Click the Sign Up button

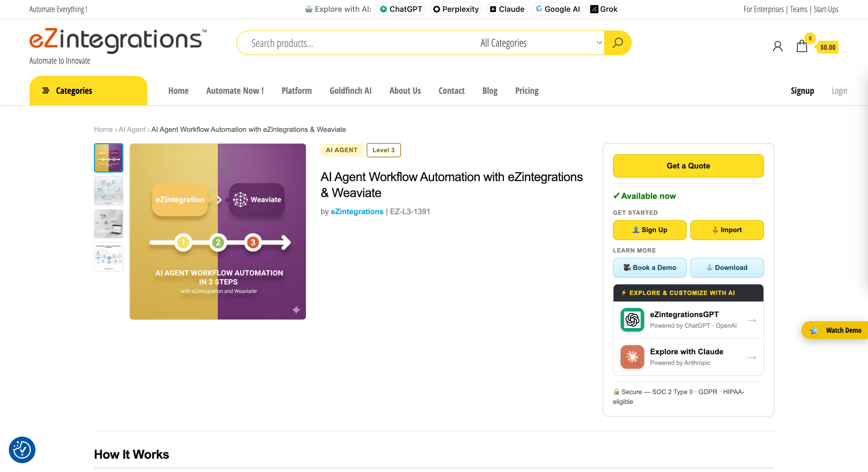click(649, 230)
